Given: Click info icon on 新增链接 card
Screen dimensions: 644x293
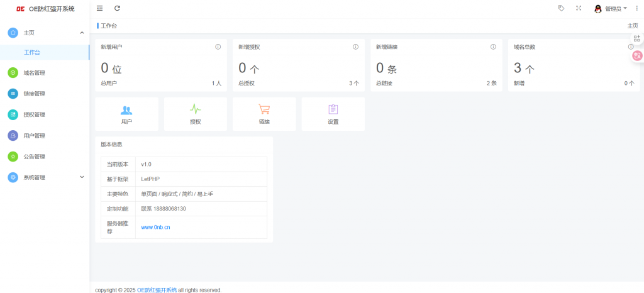Looking at the screenshot, I should point(493,47).
